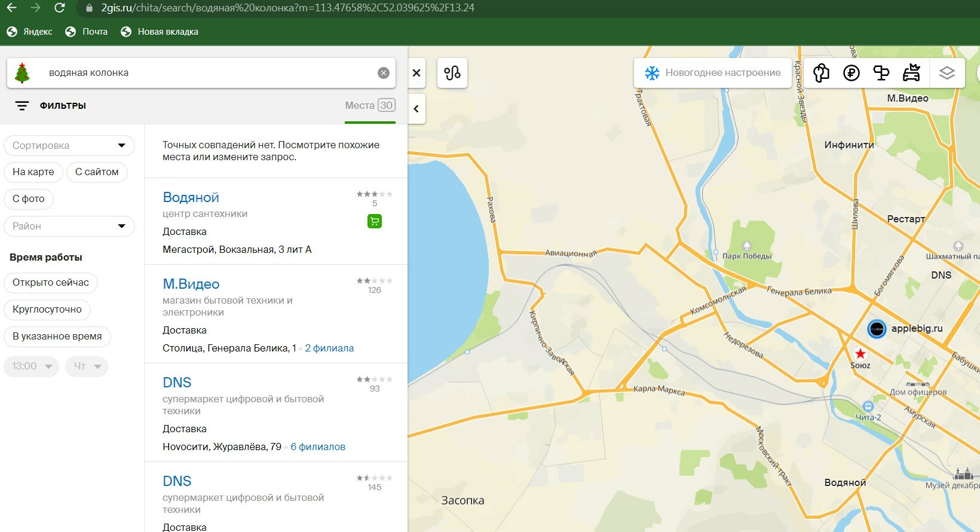Expand the Сортировка dropdown
This screenshot has width=980, height=532.
(x=69, y=145)
